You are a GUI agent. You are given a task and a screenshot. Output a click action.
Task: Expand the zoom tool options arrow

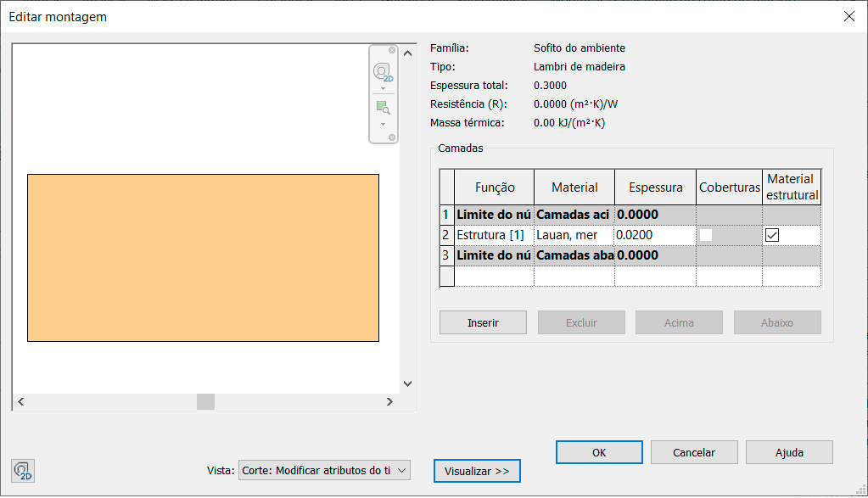(383, 124)
